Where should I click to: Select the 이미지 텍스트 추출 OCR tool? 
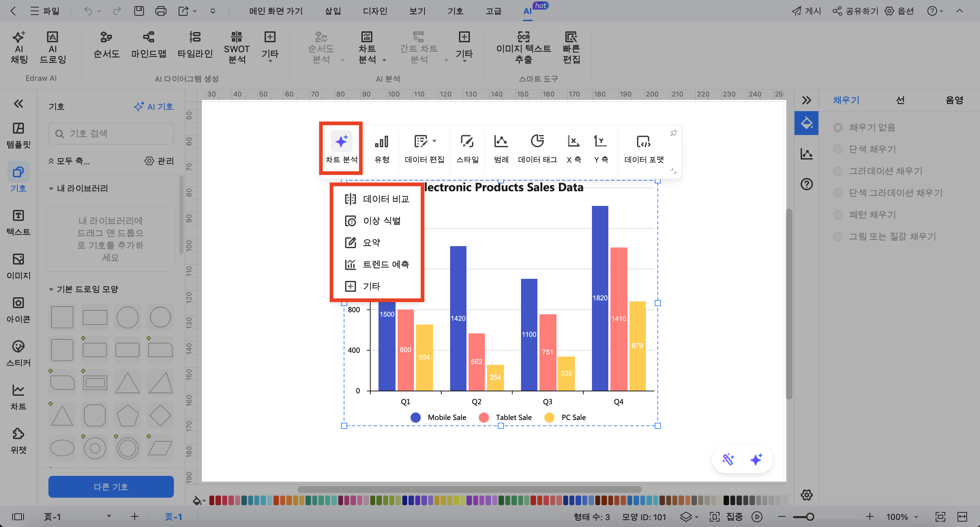[x=523, y=47]
